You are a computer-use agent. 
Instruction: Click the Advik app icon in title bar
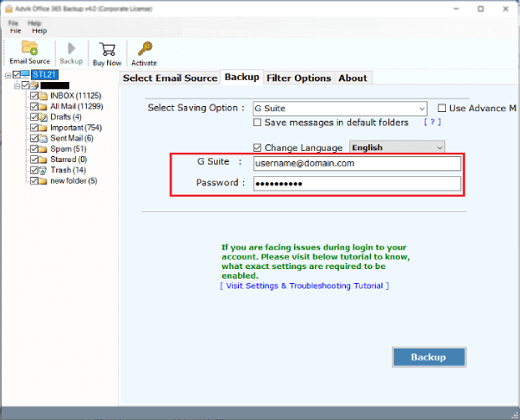[x=9, y=9]
